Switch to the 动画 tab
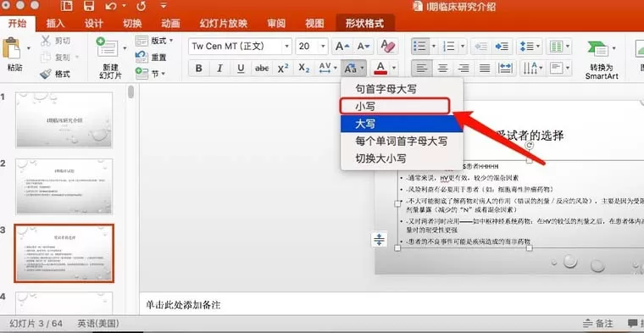The image size is (644, 333). [x=170, y=23]
